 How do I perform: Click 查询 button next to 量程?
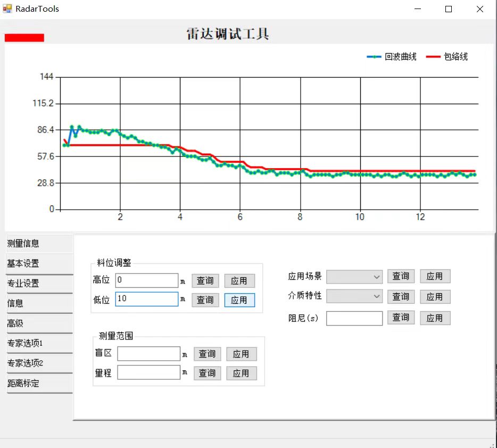pos(207,373)
